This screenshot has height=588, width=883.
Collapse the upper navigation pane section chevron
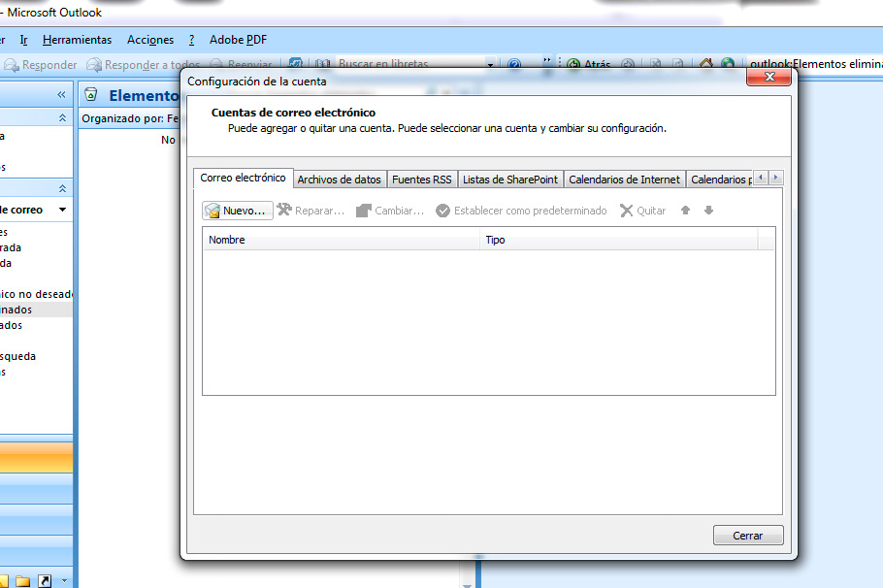pyautogui.click(x=62, y=117)
